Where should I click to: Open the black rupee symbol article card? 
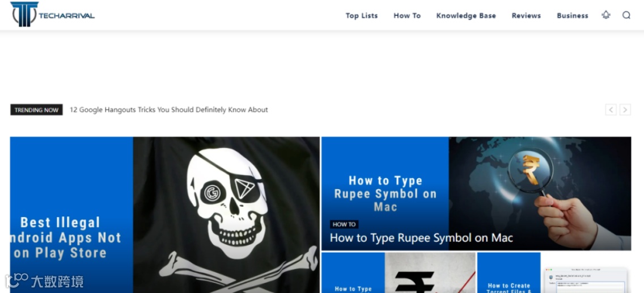coord(399,273)
